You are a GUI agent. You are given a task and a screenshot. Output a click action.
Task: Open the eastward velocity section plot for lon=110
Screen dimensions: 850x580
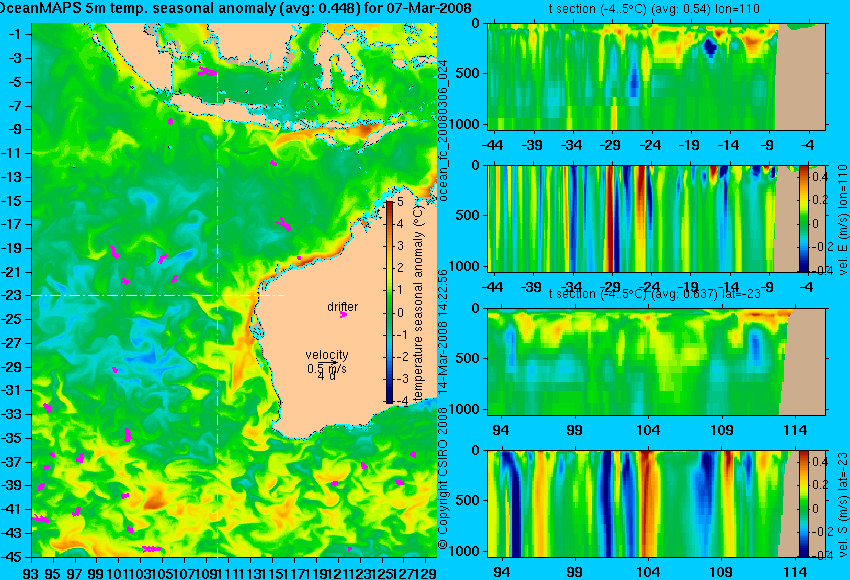pos(656,218)
